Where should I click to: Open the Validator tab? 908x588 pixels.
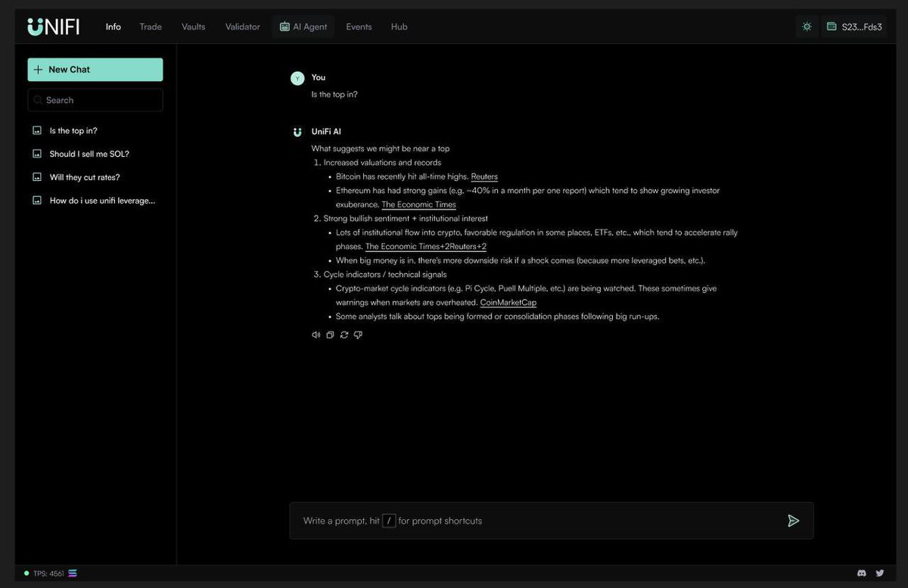point(243,26)
